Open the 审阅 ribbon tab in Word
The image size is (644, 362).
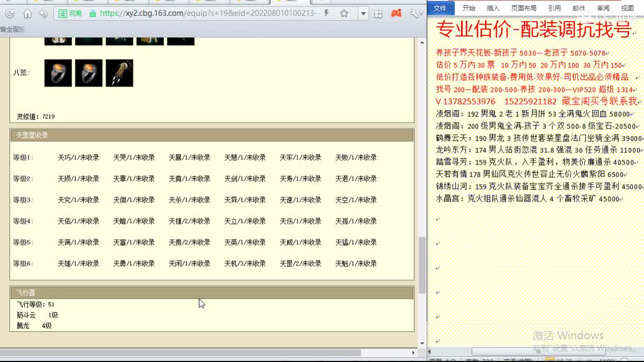[x=603, y=8]
